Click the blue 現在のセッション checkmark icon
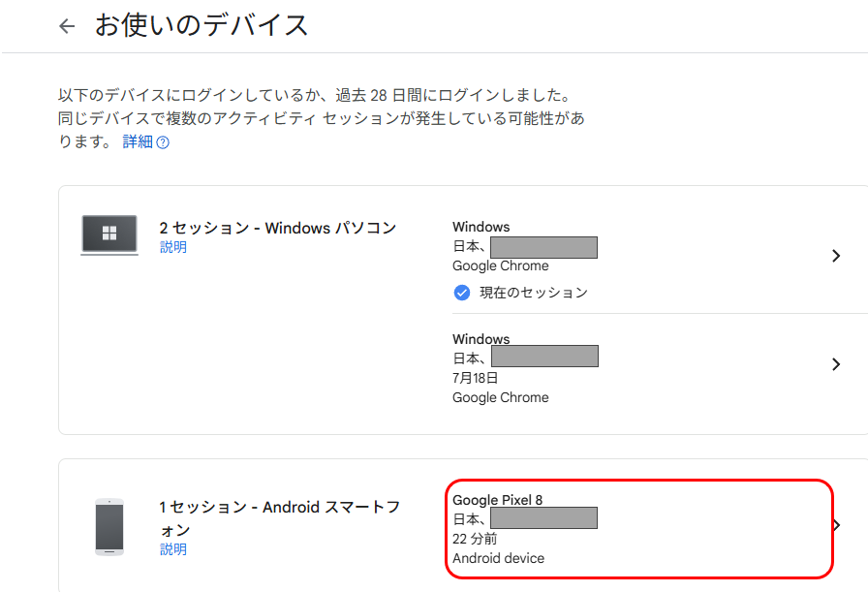868x592 pixels. [x=462, y=293]
